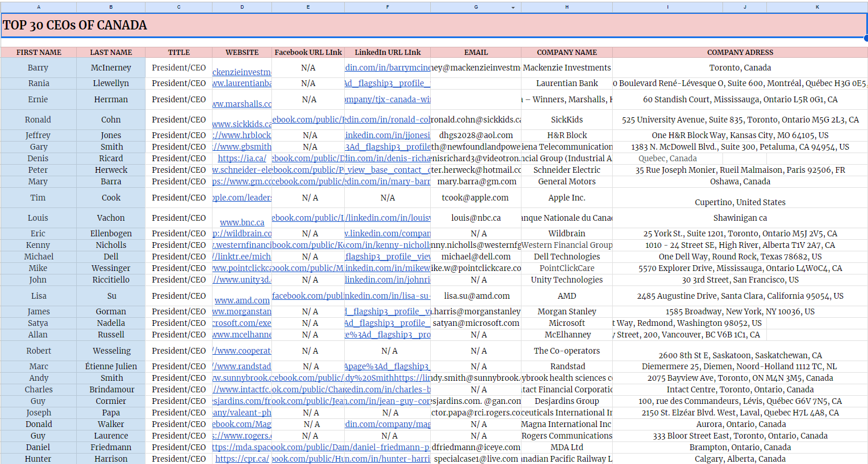Open the 'www.bnc.ca' website link
Image resolution: width=868 pixels, height=464 pixels.
[242, 222]
